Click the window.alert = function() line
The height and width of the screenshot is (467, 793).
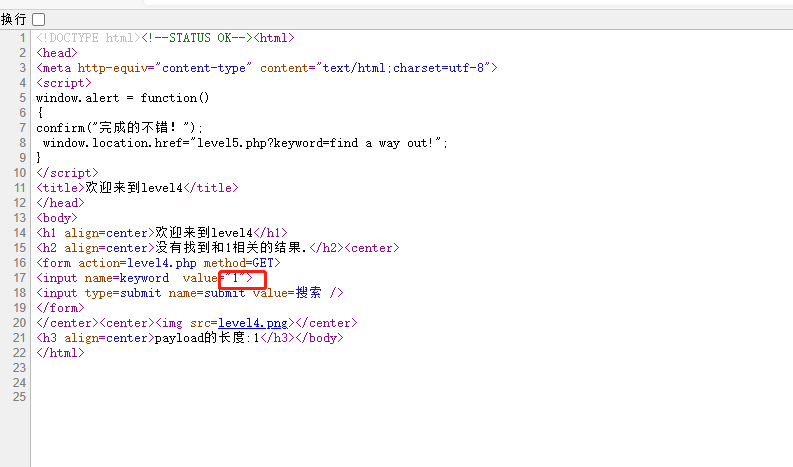click(x=122, y=98)
